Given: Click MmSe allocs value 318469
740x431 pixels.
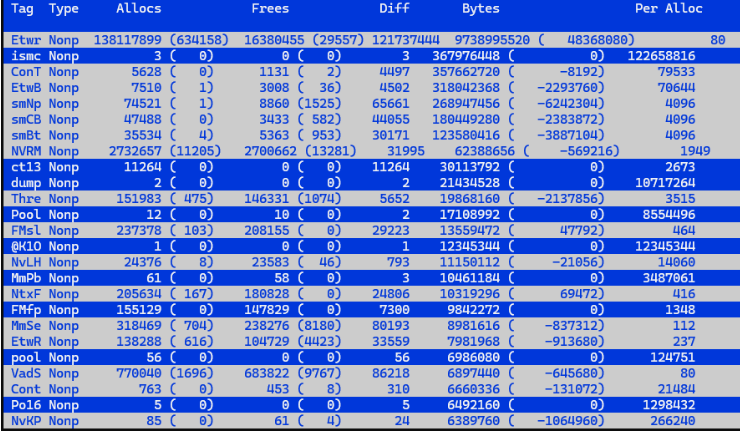Looking at the screenshot, I should [x=139, y=326].
